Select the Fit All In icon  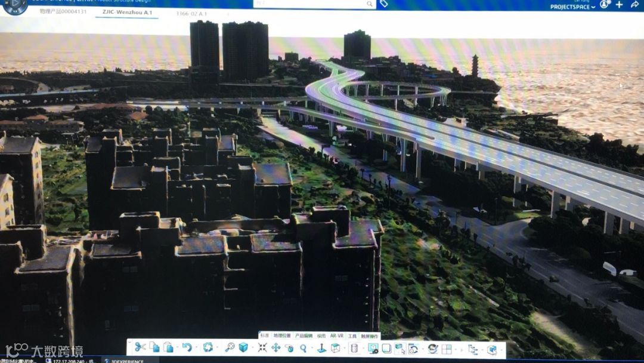[x=262, y=348]
